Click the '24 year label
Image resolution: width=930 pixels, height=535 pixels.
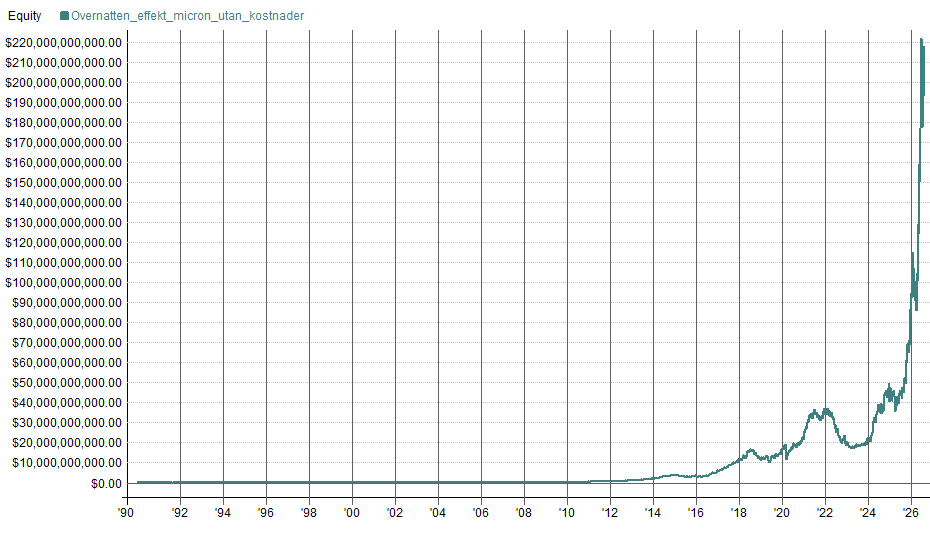click(x=868, y=512)
